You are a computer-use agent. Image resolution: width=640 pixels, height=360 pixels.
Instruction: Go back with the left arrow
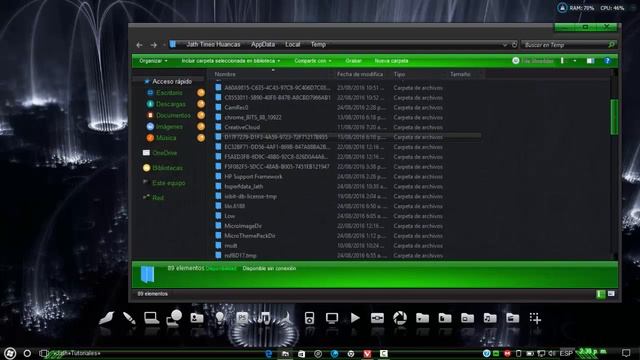(139, 45)
